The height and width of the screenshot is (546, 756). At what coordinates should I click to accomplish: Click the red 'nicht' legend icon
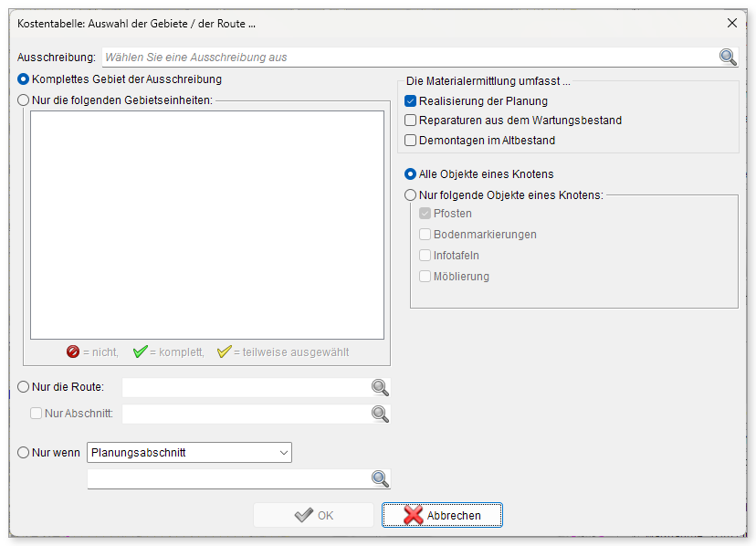73,352
